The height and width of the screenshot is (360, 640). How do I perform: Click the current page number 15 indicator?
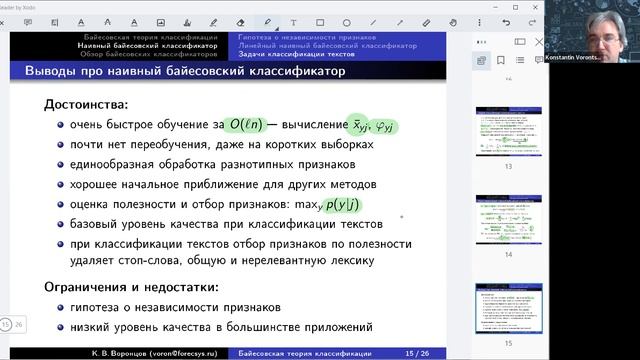(x=6, y=325)
